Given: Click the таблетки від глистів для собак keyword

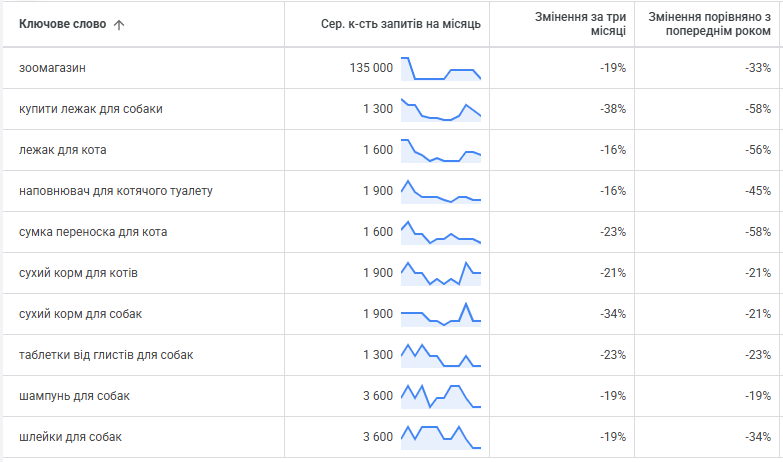Looking at the screenshot, I should click(x=106, y=355).
